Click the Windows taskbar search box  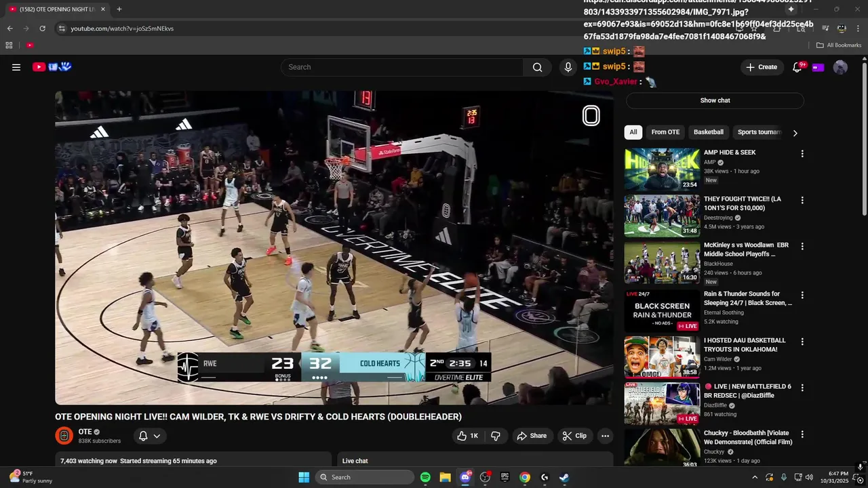tap(366, 477)
